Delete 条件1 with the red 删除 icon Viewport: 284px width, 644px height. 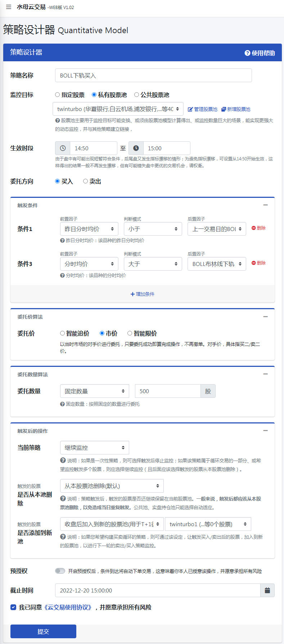(258, 228)
